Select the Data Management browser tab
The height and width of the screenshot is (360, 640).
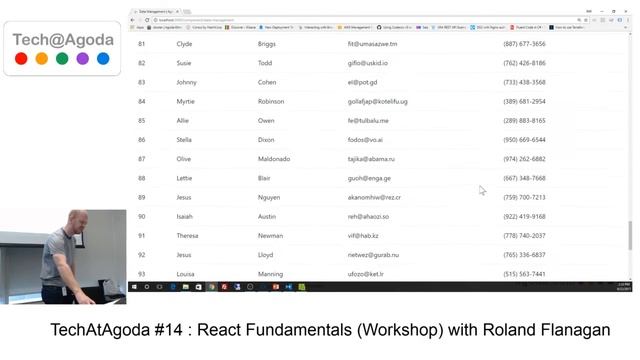click(x=156, y=11)
